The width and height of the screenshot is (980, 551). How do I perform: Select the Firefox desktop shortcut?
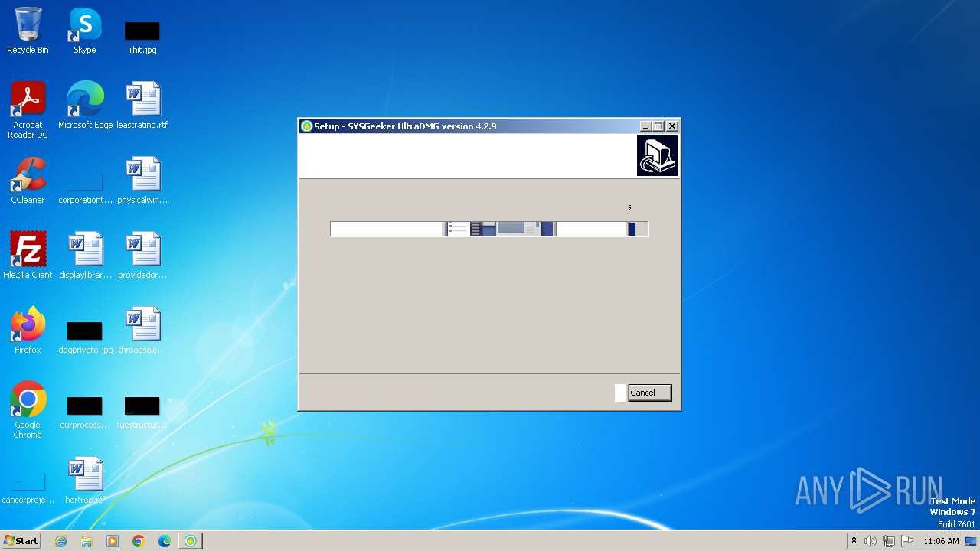tap(28, 331)
